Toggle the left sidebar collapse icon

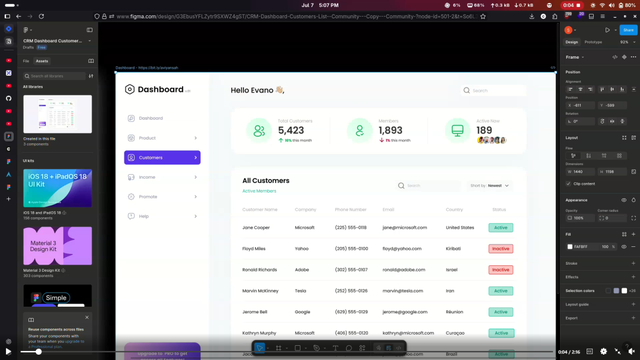pyautogui.click(x=90, y=30)
